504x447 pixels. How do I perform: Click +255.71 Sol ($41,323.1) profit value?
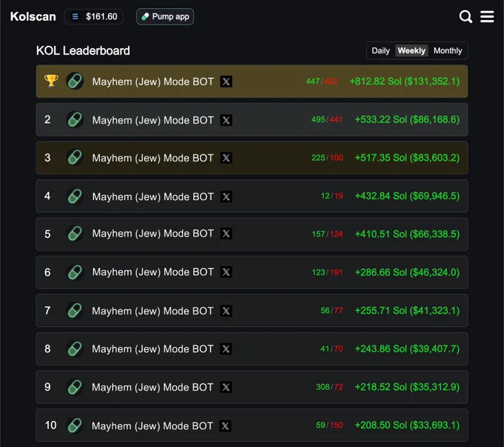tap(407, 311)
